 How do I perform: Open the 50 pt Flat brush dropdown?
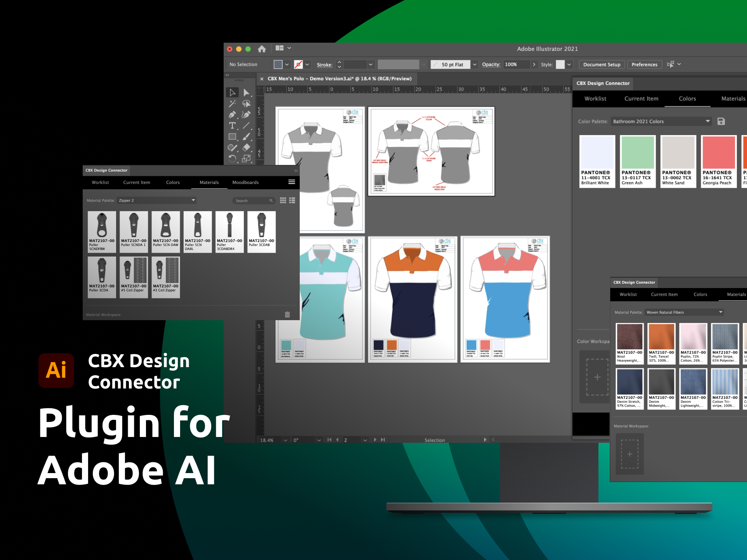coord(474,64)
